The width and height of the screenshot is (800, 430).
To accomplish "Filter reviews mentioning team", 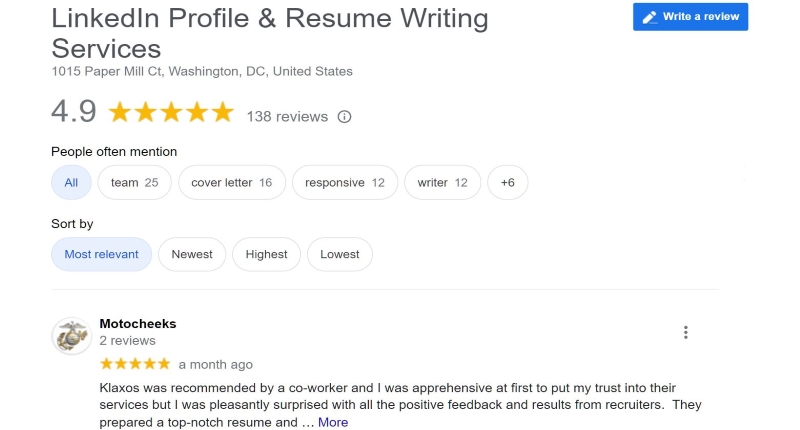I will pyautogui.click(x=135, y=183).
